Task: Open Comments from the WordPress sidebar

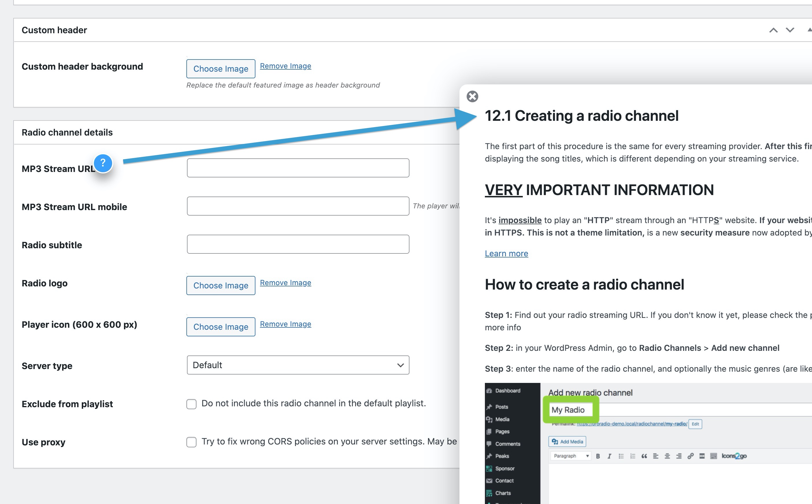Action: [x=508, y=444]
